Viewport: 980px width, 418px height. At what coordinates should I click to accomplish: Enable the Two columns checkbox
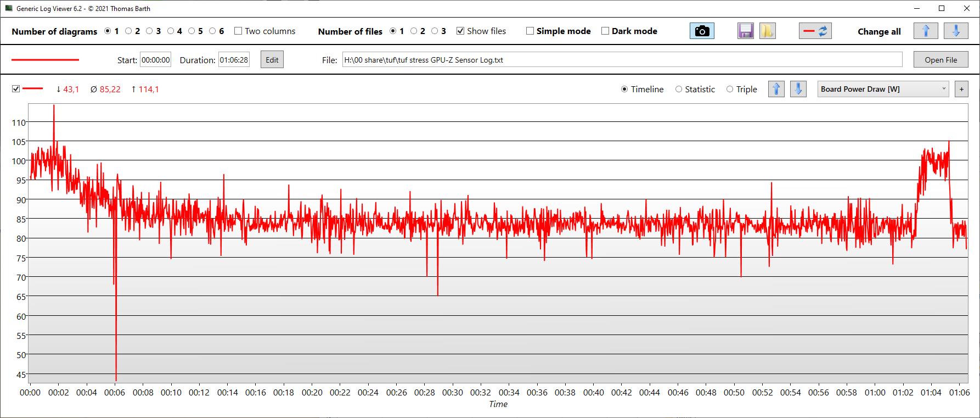238,31
